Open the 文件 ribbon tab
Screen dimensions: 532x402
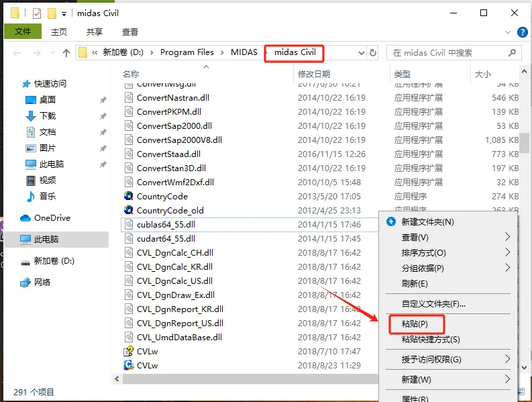[23, 32]
